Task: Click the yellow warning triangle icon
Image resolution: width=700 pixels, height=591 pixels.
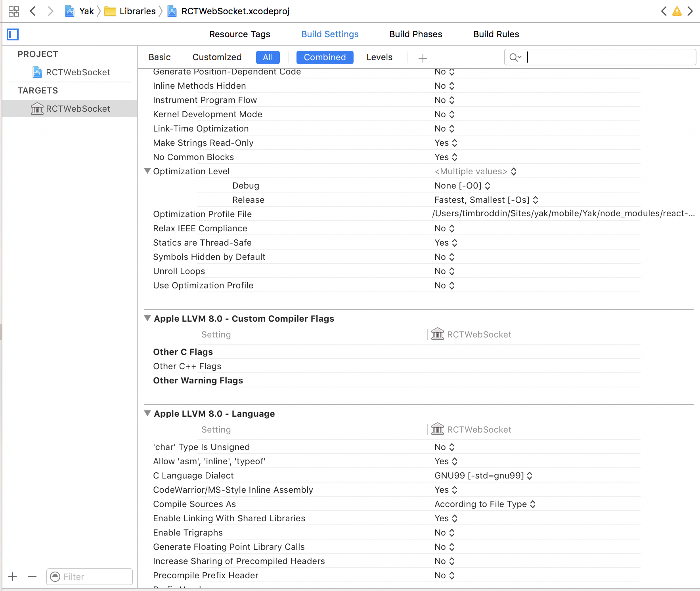Action: [677, 11]
